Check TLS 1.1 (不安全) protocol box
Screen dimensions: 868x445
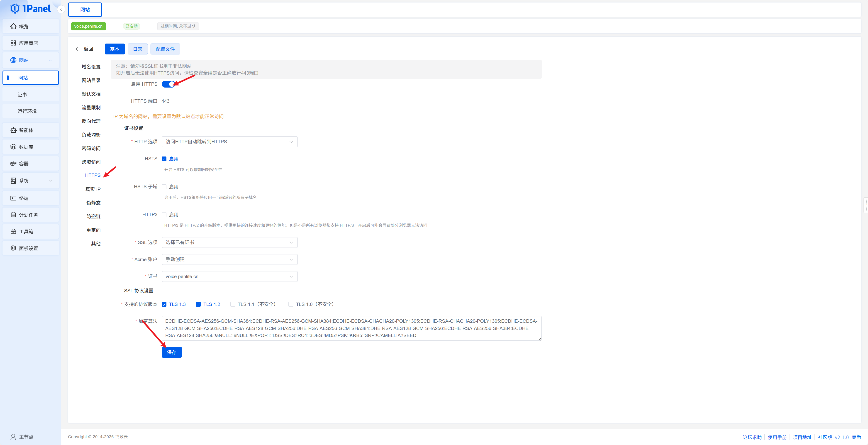click(233, 304)
